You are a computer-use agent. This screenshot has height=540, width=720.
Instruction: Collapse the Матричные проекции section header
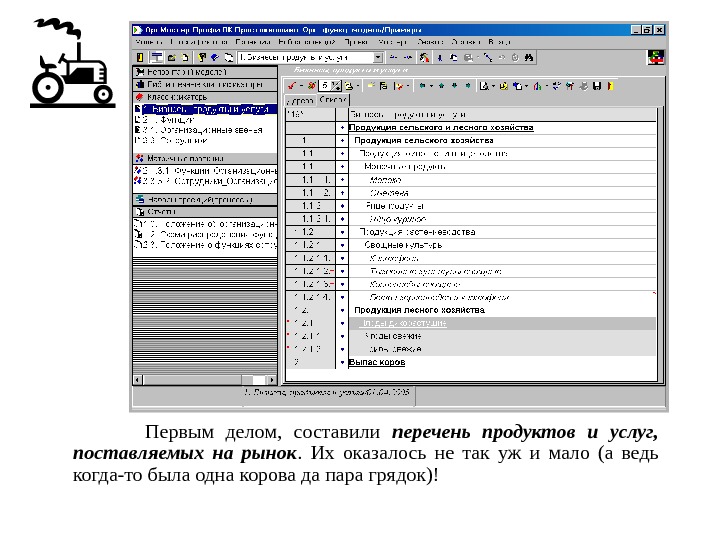pyautogui.click(x=205, y=158)
